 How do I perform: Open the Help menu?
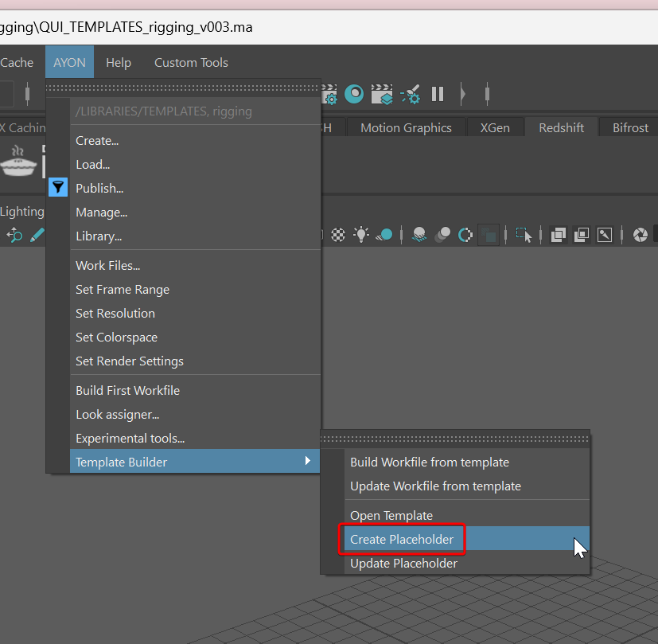(x=119, y=63)
